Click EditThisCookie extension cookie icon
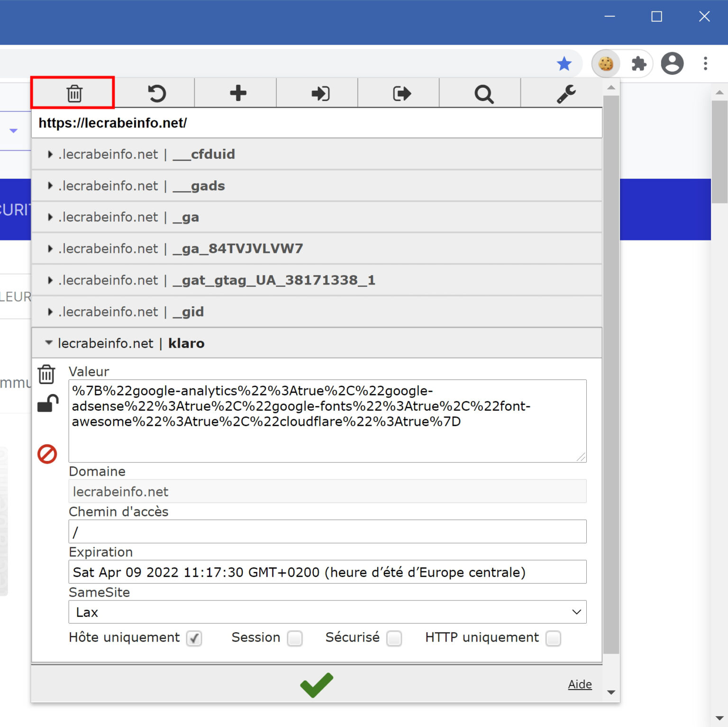The height and width of the screenshot is (727, 728). pyautogui.click(x=606, y=63)
